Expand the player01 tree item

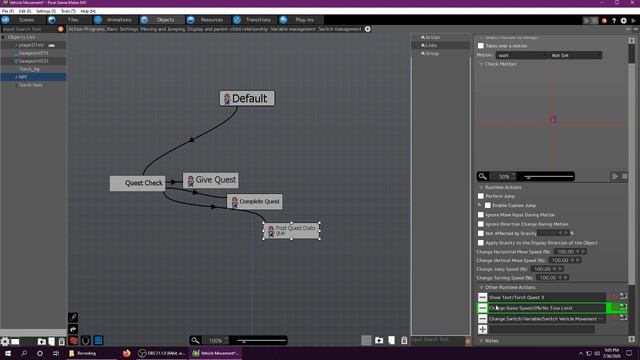[16, 45]
